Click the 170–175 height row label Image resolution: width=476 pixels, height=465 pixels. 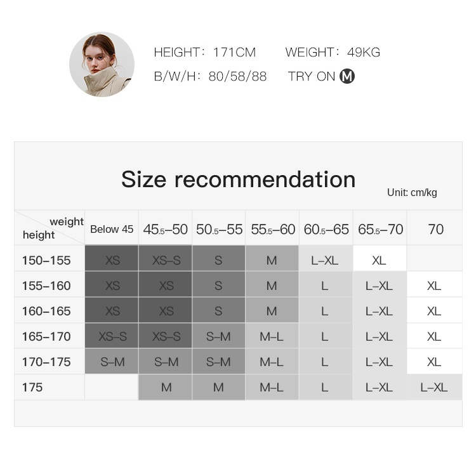tap(46, 362)
